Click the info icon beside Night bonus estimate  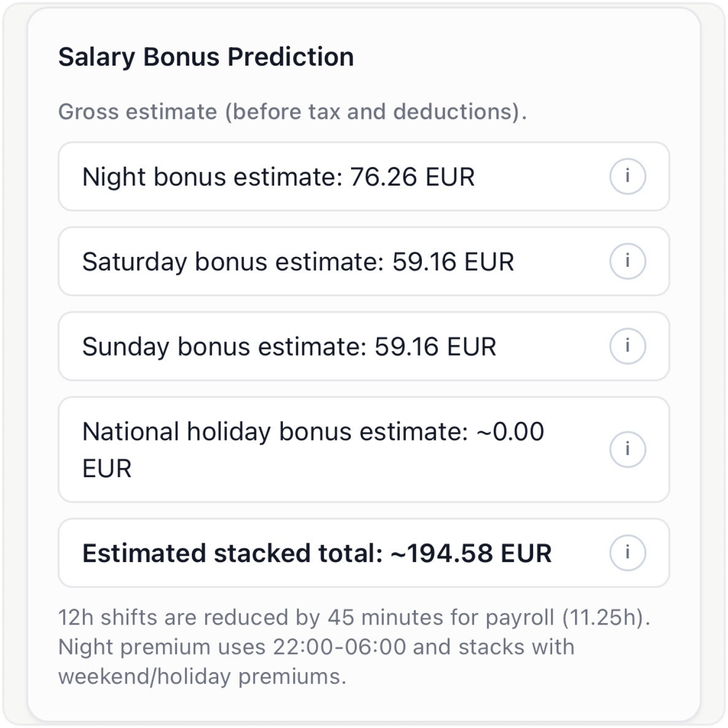click(x=627, y=176)
